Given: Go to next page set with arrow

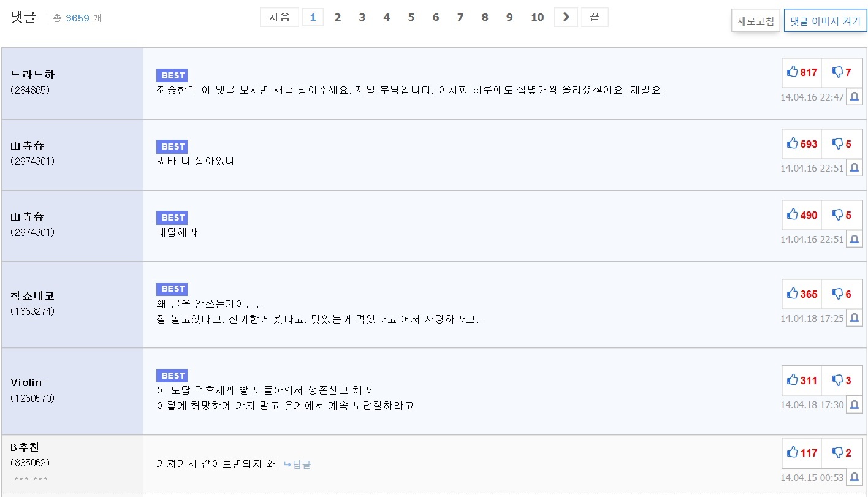Looking at the screenshot, I should click(566, 17).
